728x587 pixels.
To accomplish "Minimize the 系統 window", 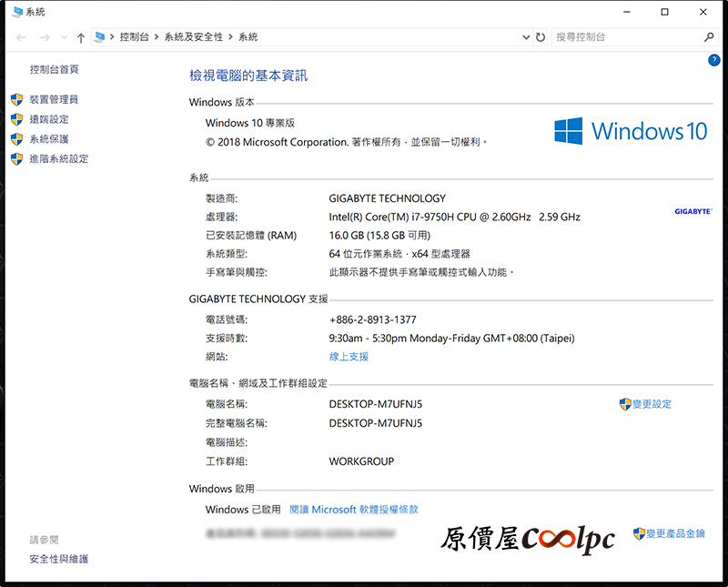I will pos(627,12).
